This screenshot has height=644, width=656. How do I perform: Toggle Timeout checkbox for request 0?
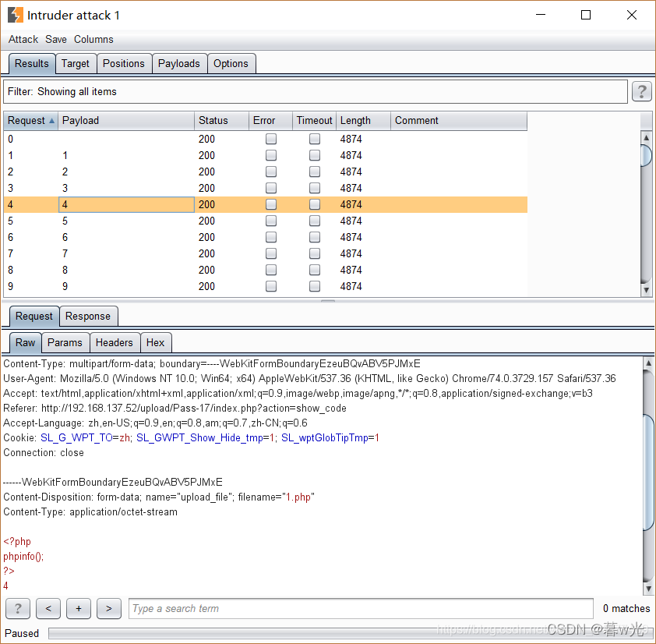(x=315, y=139)
